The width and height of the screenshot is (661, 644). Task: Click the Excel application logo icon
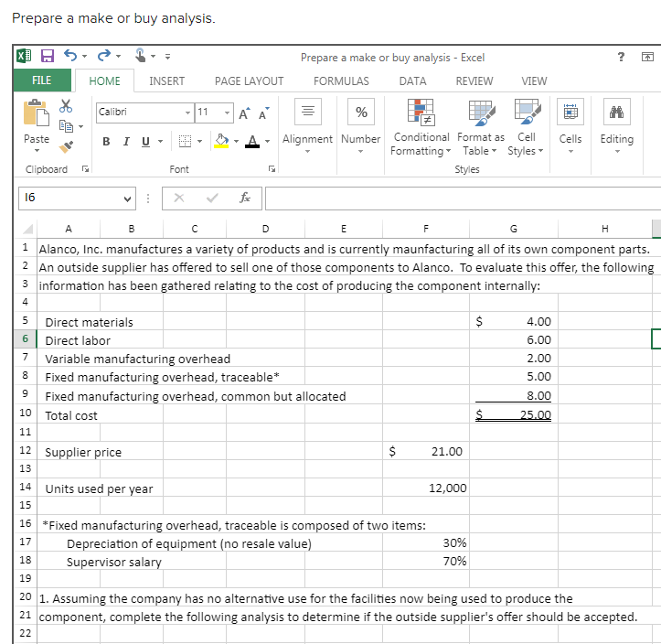click(x=24, y=56)
